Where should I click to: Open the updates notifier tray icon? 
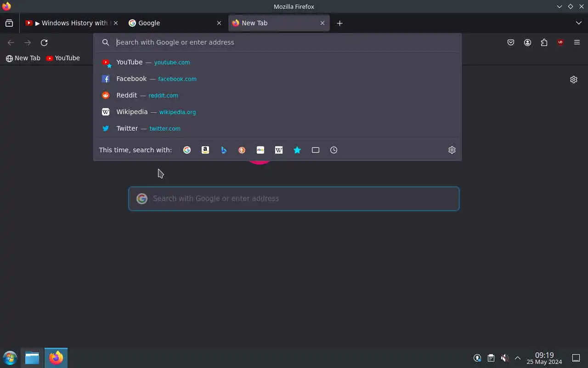(478, 358)
